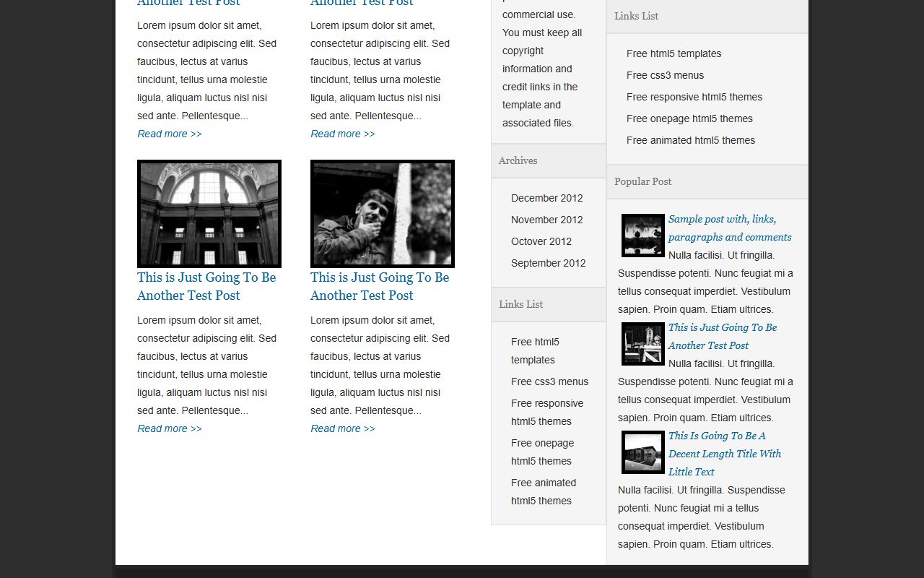This screenshot has height=578, width=924.
Task: Click the 'Links List' heading above 'Free html5 templates' in the right column
Action: pos(637,16)
